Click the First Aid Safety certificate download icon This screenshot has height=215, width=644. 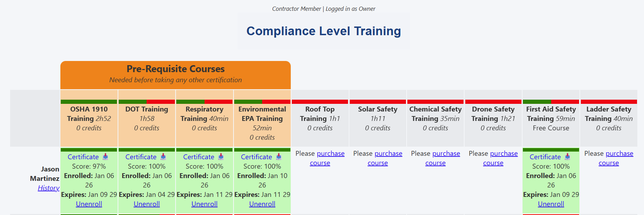tap(568, 157)
